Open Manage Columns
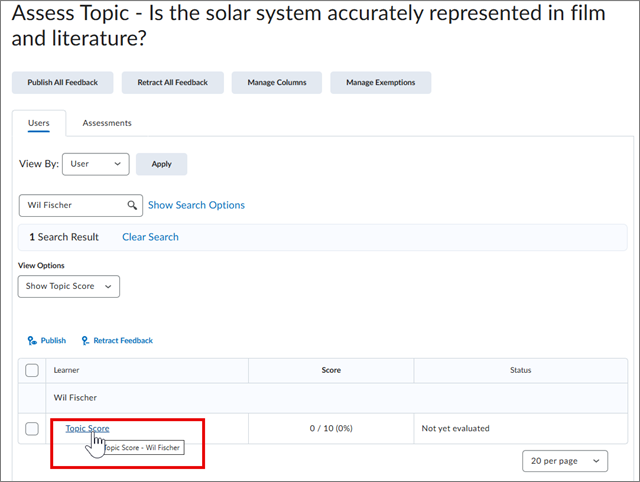Screen dimensions: 640x482 click(x=277, y=83)
